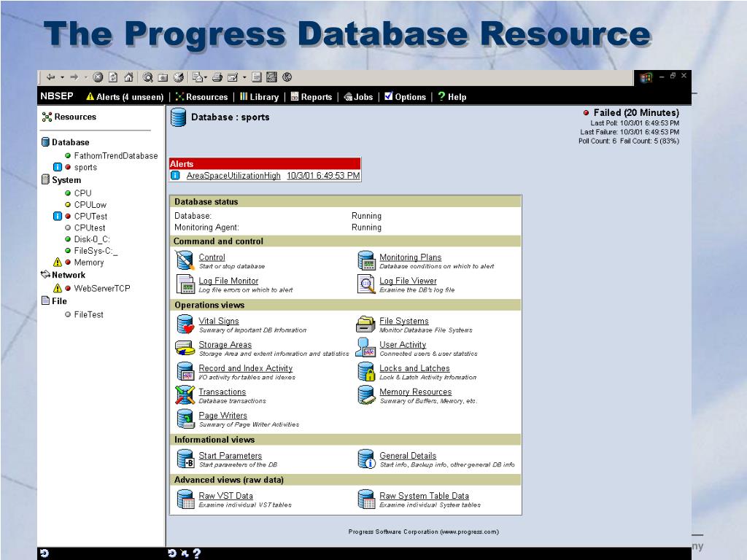
Task: Click the Vital Signs heart icon
Action: click(185, 324)
